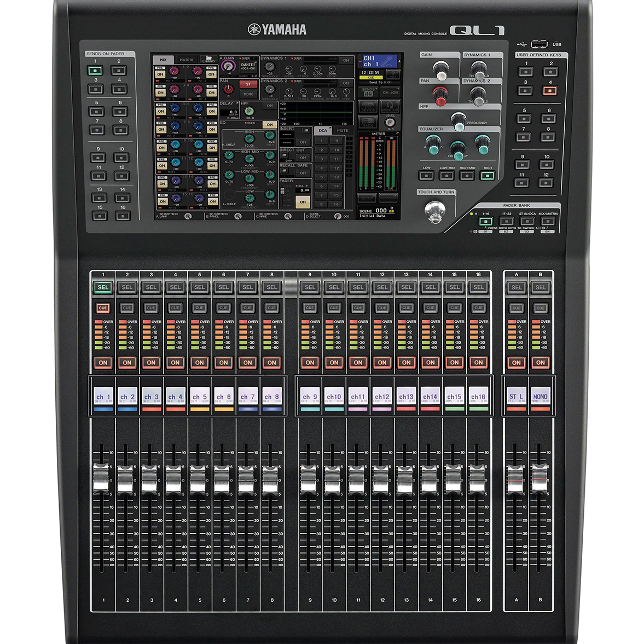This screenshot has width=644, height=644.
Task: Toggle the Equalizer LOW band key
Action: [426, 176]
